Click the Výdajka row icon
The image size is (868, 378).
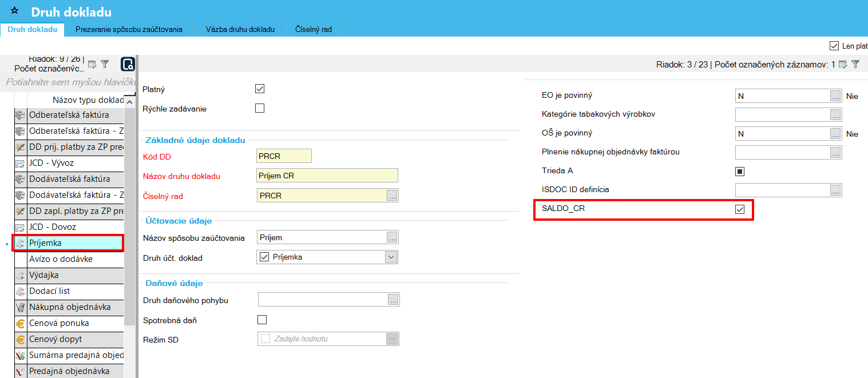click(x=20, y=275)
